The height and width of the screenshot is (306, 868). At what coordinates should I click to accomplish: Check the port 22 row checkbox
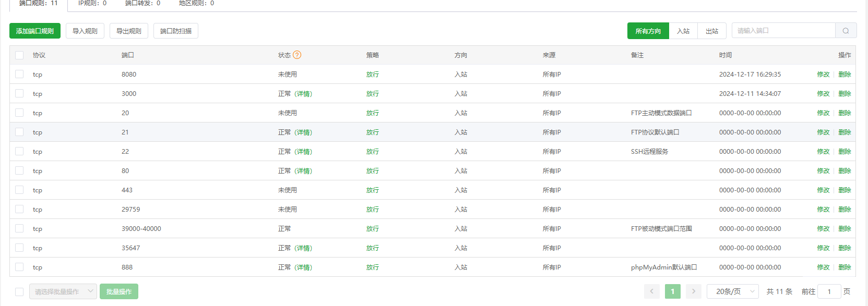19,151
